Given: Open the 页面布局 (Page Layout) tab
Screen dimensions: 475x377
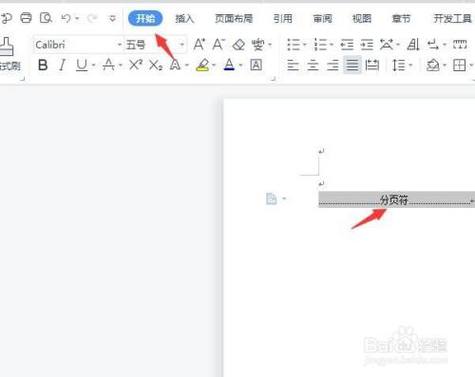Looking at the screenshot, I should click(x=234, y=19).
